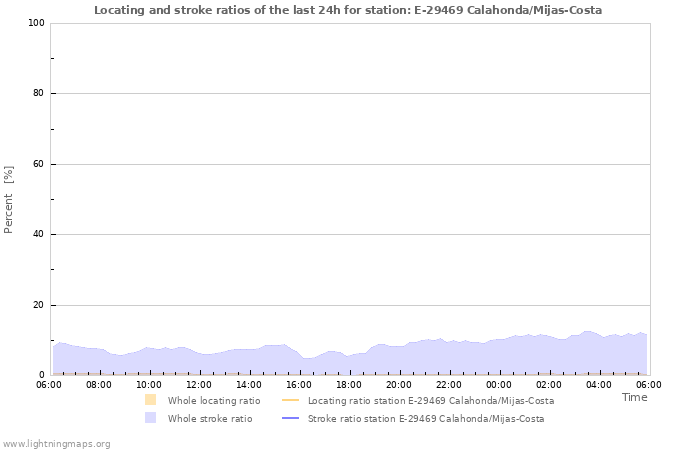Click the 'Time' x-axis label
Viewport: 700px width, 450px height.
pyautogui.click(x=634, y=397)
